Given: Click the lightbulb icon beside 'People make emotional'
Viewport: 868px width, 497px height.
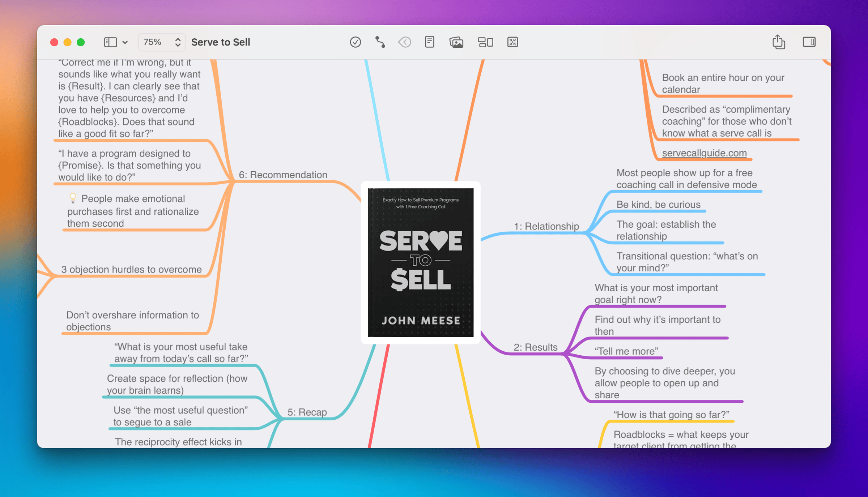Looking at the screenshot, I should point(73,198).
